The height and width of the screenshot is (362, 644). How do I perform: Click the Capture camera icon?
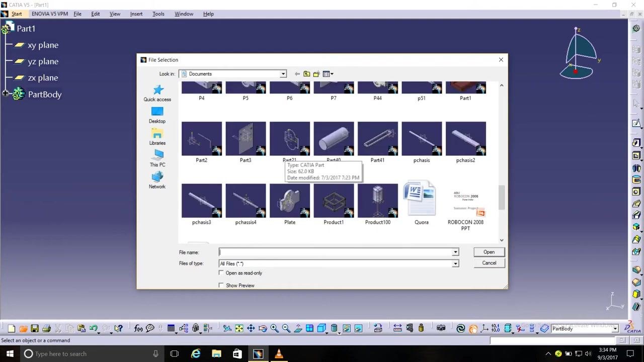point(441,328)
